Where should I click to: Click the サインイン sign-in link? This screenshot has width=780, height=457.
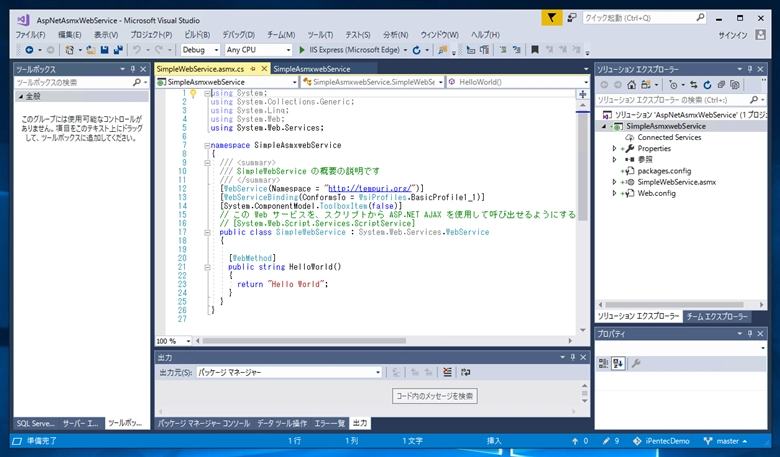click(x=733, y=35)
